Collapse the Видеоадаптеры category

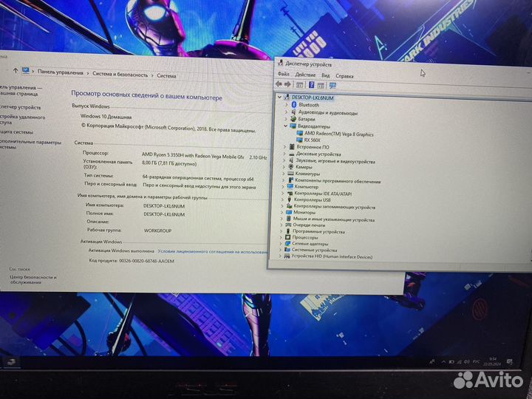tap(286, 126)
